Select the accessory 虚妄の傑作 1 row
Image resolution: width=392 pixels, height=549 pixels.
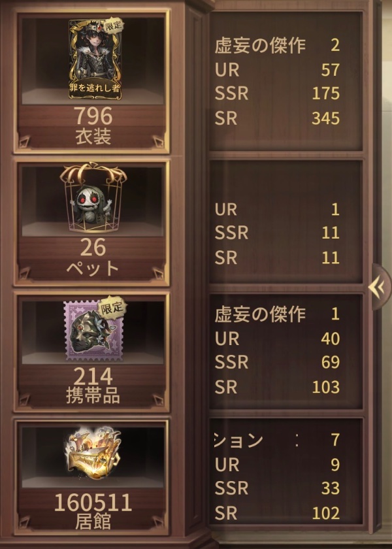pyautogui.click(x=277, y=314)
